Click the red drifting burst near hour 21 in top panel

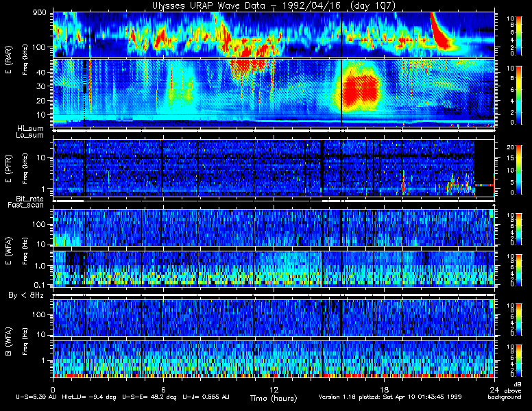(440, 35)
